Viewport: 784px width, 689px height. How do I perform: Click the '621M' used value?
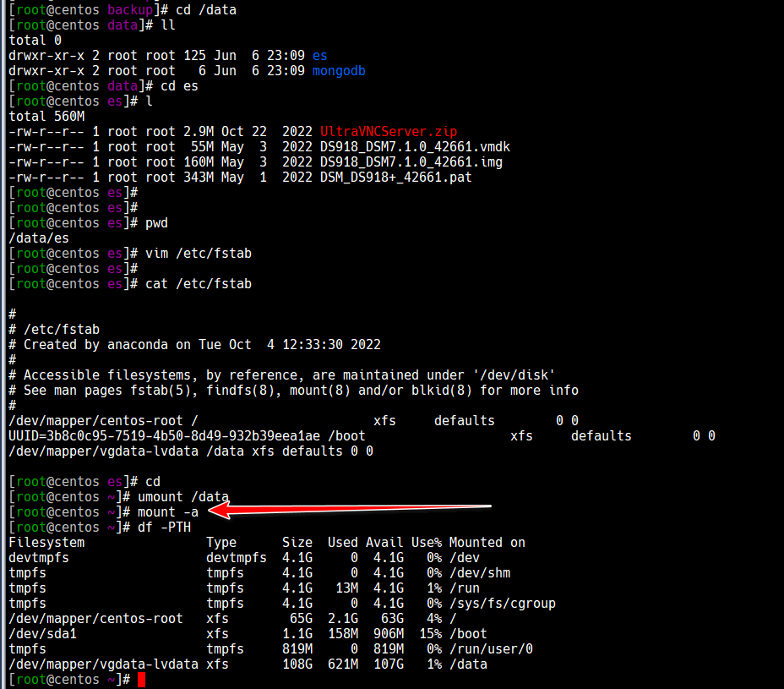(x=342, y=664)
